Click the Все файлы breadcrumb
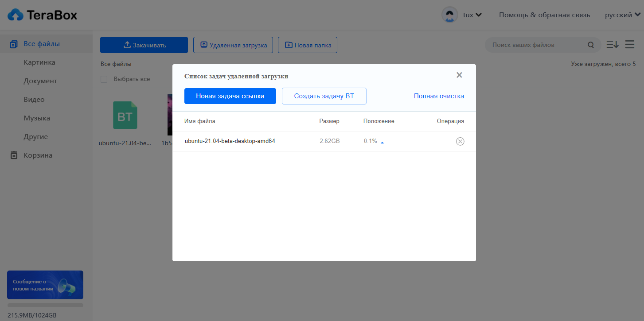Image resolution: width=644 pixels, height=321 pixels. 116,64
